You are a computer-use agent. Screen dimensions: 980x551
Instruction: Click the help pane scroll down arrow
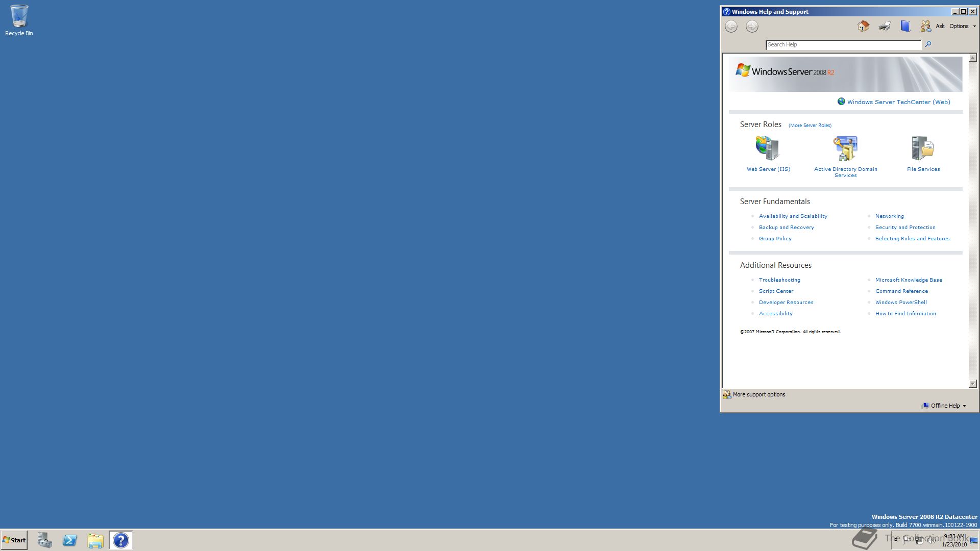pos(972,384)
